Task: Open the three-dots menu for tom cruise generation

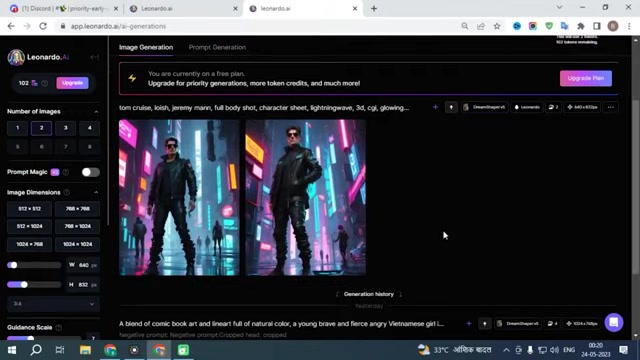Action: [611, 107]
